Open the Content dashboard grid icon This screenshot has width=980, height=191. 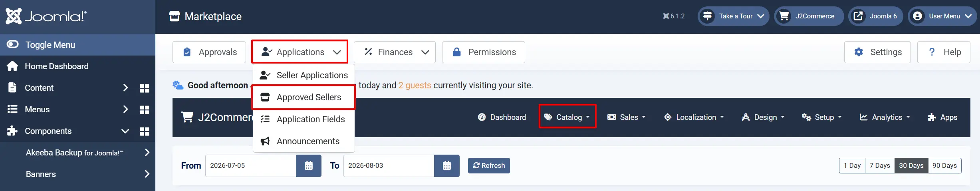[x=145, y=88]
